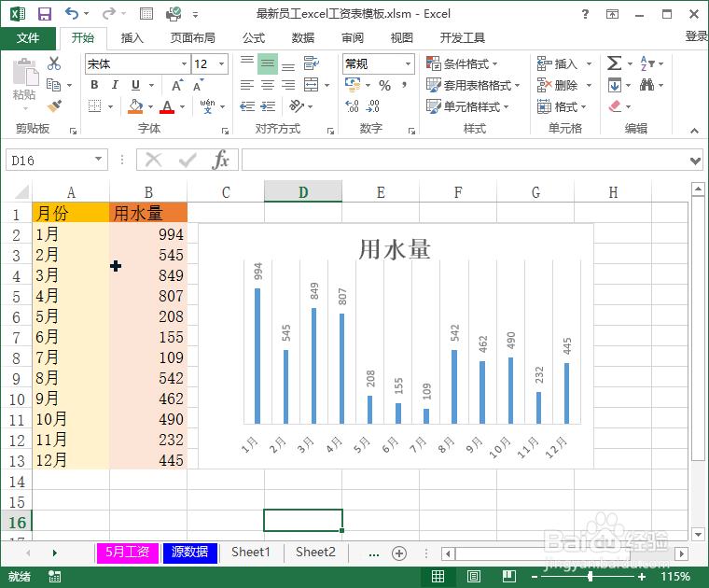Open the font name dropdown
The image size is (709, 588).
point(184,63)
